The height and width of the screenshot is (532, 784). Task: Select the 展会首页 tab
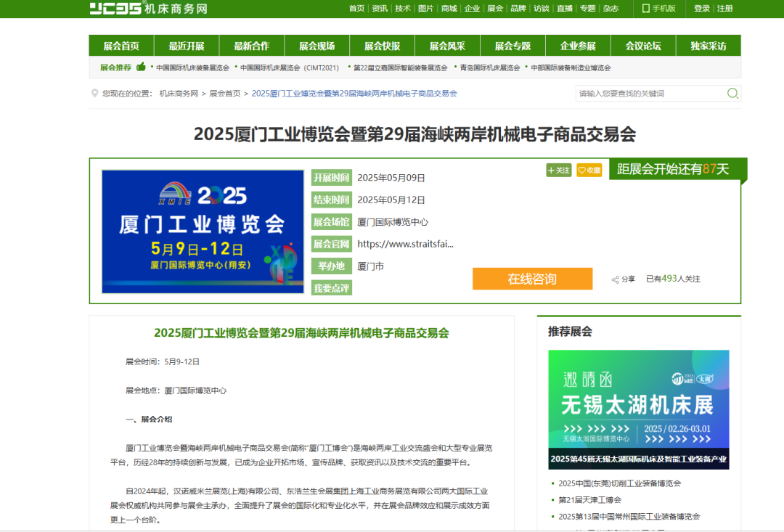pos(121,46)
